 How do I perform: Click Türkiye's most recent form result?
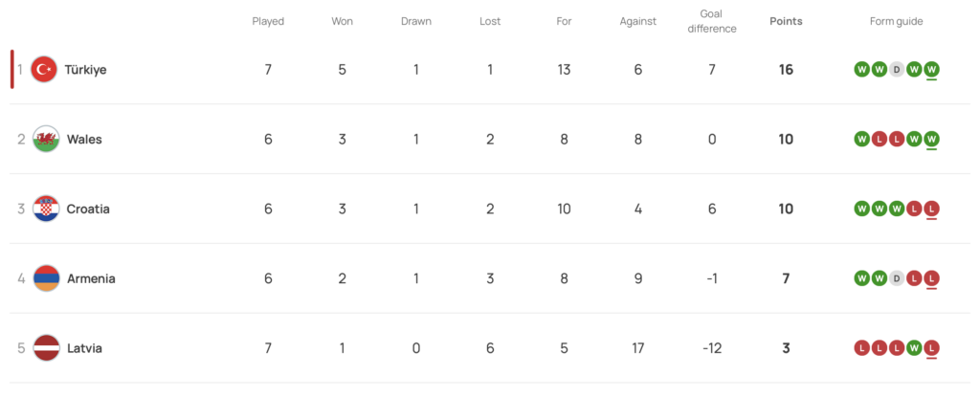(932, 69)
